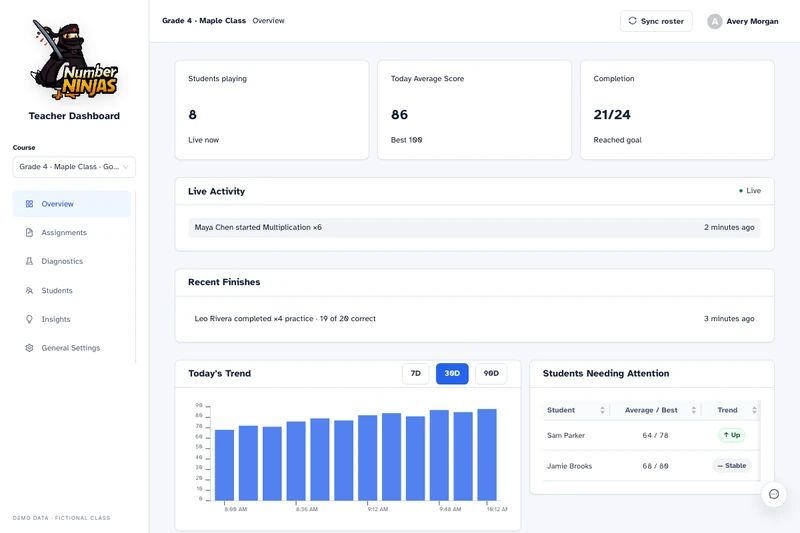Click the Overview grid icon in sidebar
800x533 pixels.
click(29, 204)
